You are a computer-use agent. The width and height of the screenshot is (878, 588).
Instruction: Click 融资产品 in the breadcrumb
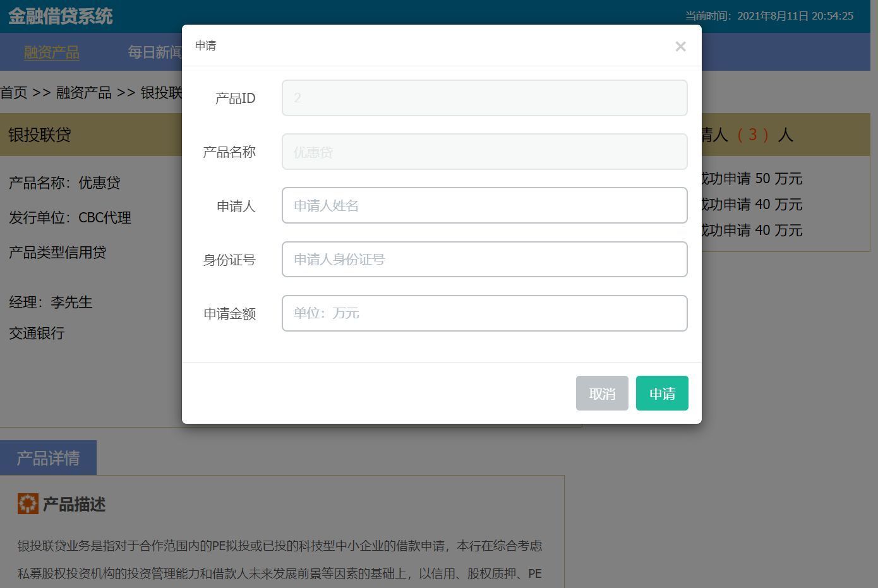(83, 93)
